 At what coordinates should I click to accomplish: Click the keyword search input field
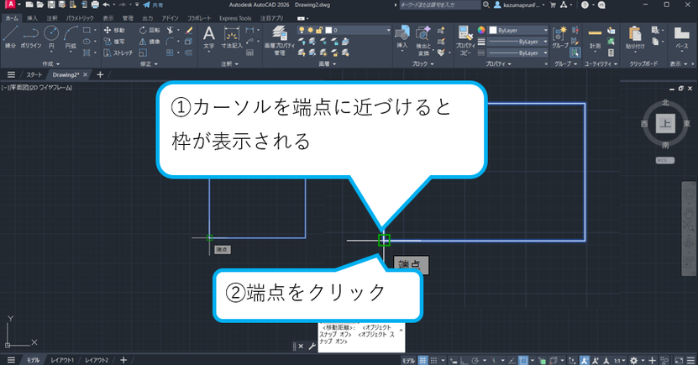pos(440,5)
